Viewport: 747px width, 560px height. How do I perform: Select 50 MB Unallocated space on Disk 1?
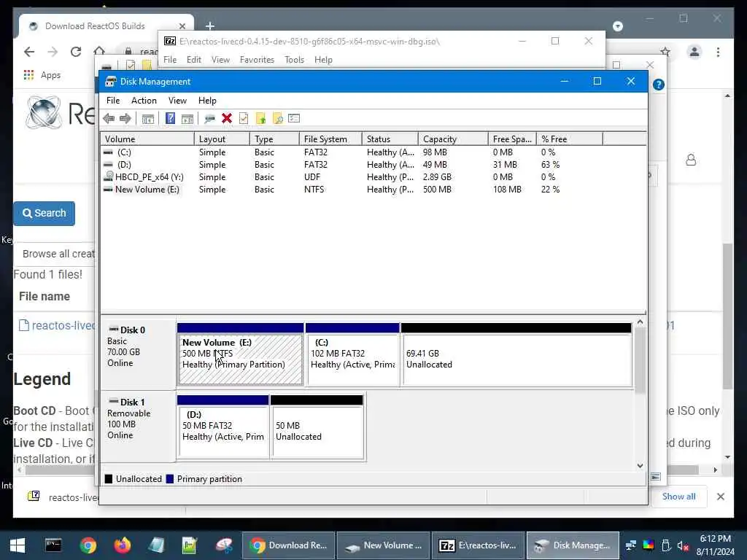pos(317,427)
